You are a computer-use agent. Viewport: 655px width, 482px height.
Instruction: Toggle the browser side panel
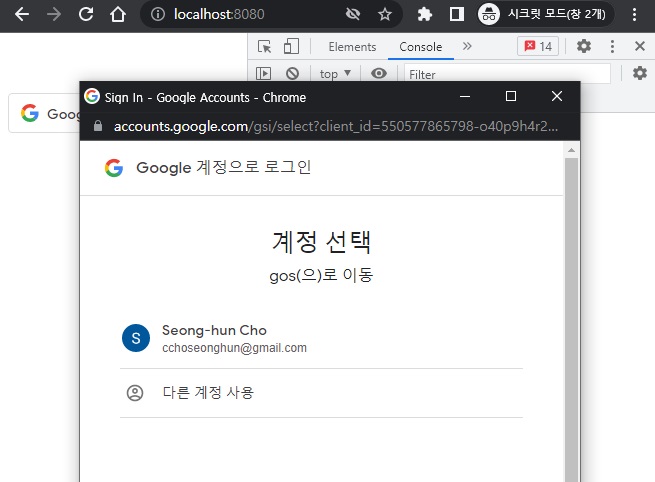tap(457, 14)
